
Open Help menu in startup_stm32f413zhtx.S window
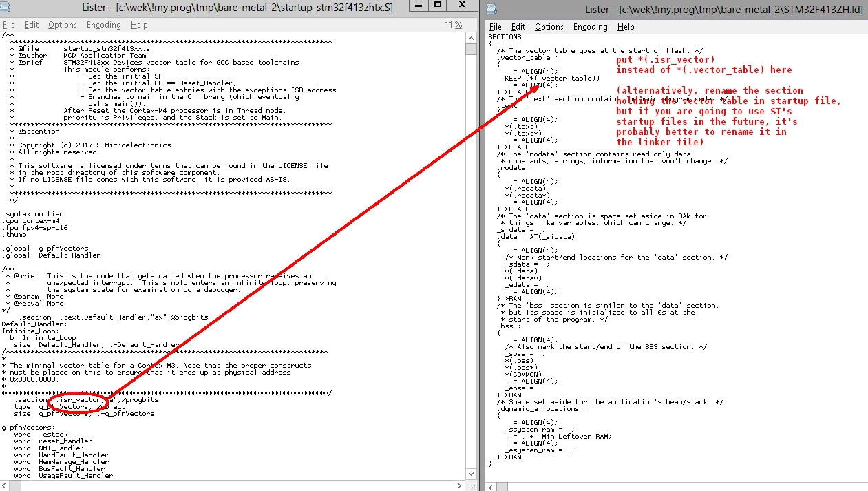coord(139,25)
